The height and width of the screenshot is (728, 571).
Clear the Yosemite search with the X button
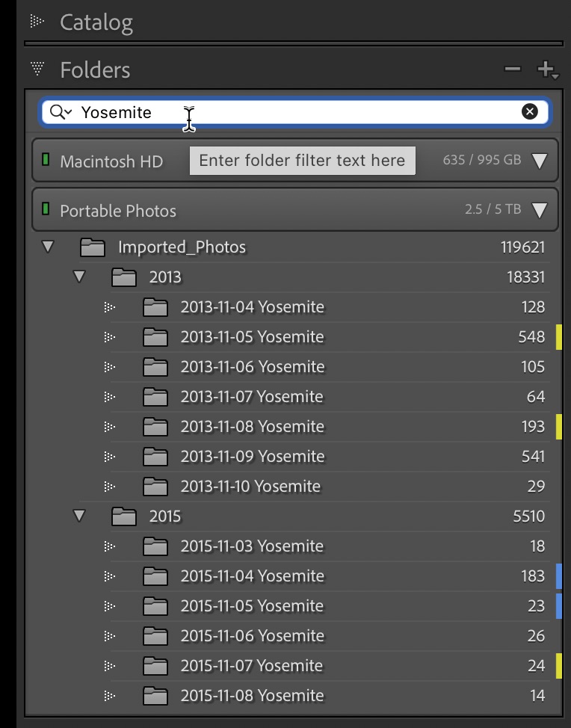530,112
